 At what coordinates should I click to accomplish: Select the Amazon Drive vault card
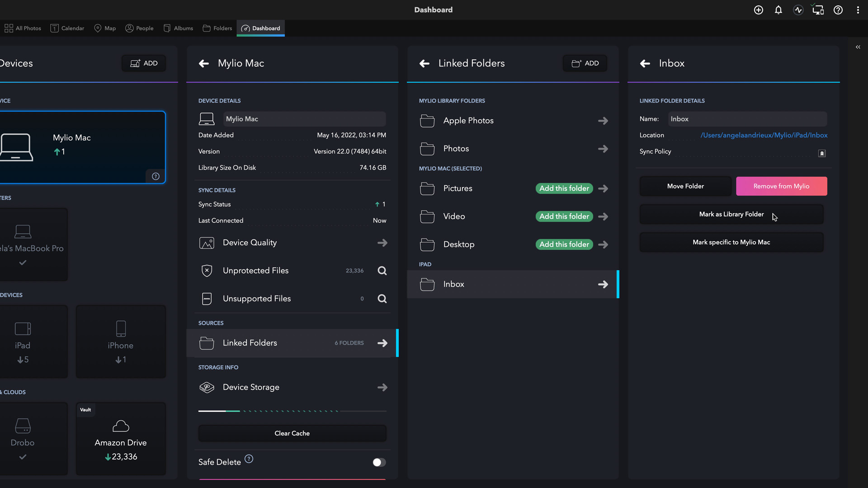[121, 439]
